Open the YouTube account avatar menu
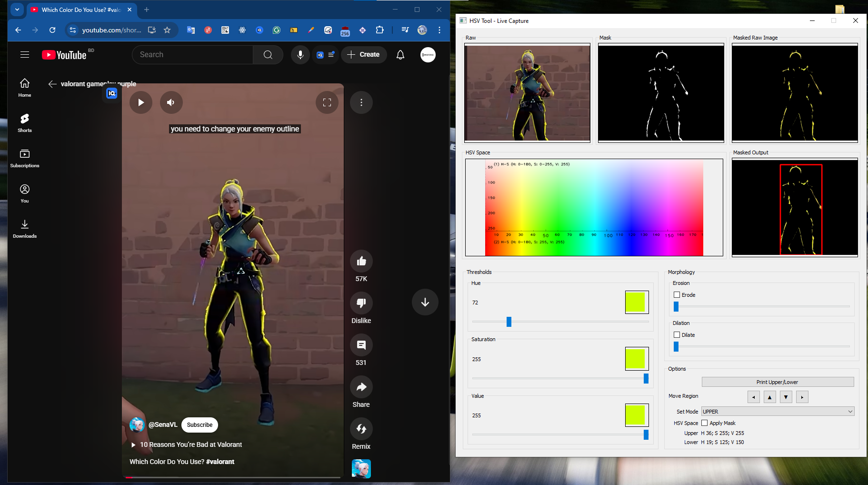 (428, 55)
